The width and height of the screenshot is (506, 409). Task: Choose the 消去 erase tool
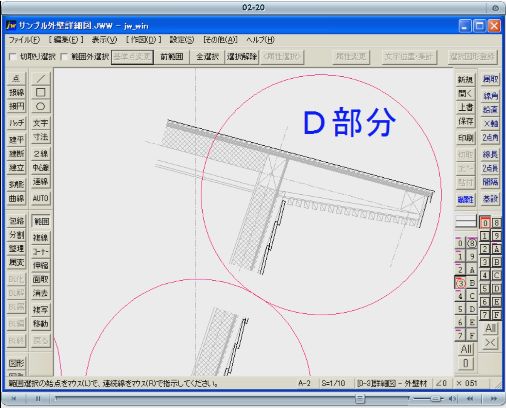click(x=40, y=293)
